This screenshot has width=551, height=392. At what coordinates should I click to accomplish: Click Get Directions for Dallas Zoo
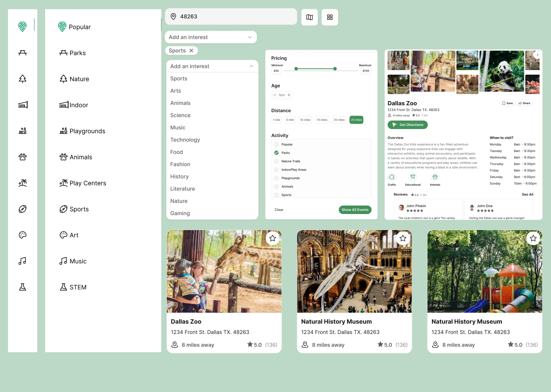coord(408,125)
